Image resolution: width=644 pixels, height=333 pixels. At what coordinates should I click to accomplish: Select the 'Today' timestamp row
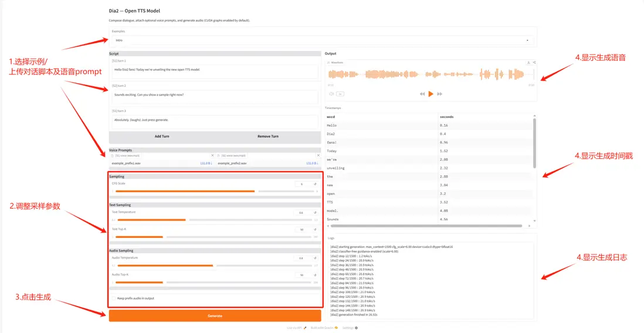428,151
